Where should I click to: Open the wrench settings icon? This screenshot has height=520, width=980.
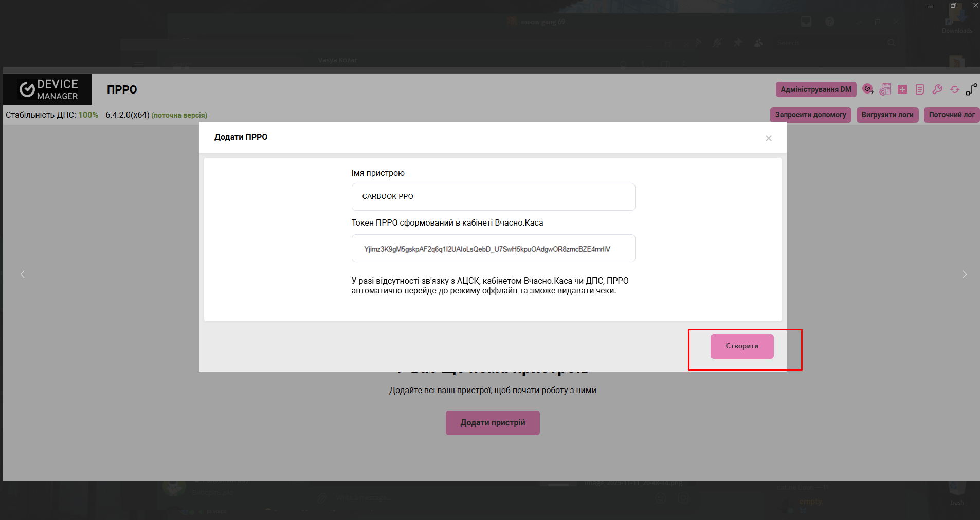click(x=937, y=89)
